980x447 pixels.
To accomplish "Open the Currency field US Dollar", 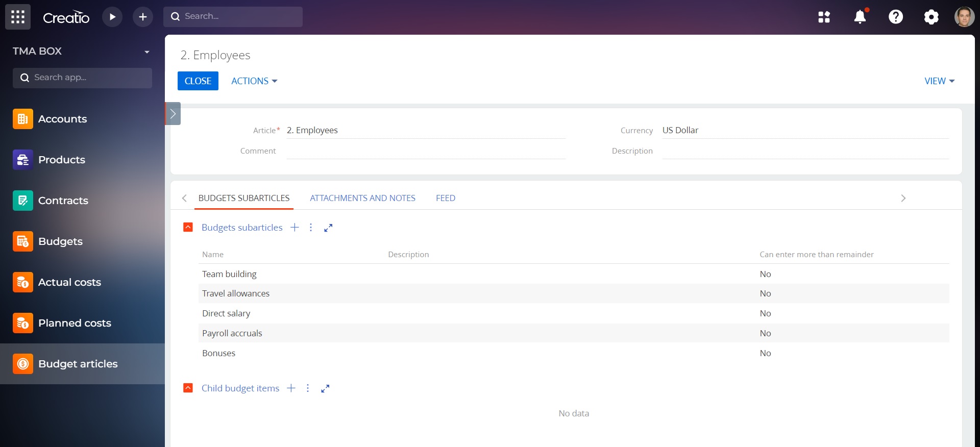I will point(805,130).
